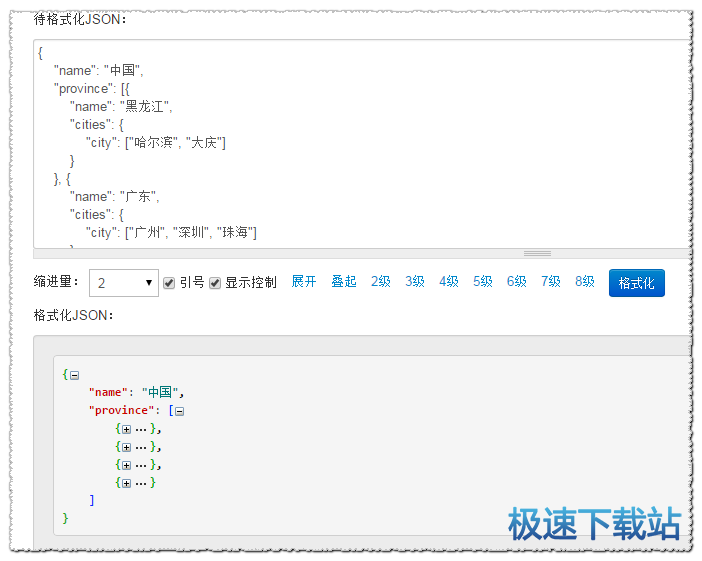Click the 格式化 button
This screenshot has height=561, width=702.
(636, 283)
